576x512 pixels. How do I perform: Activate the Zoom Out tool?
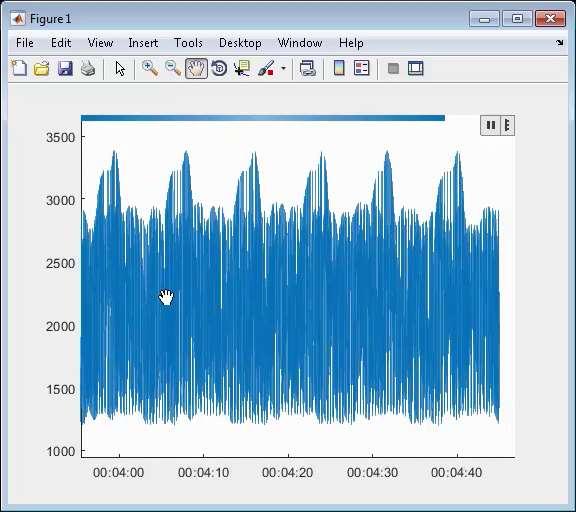click(173, 68)
